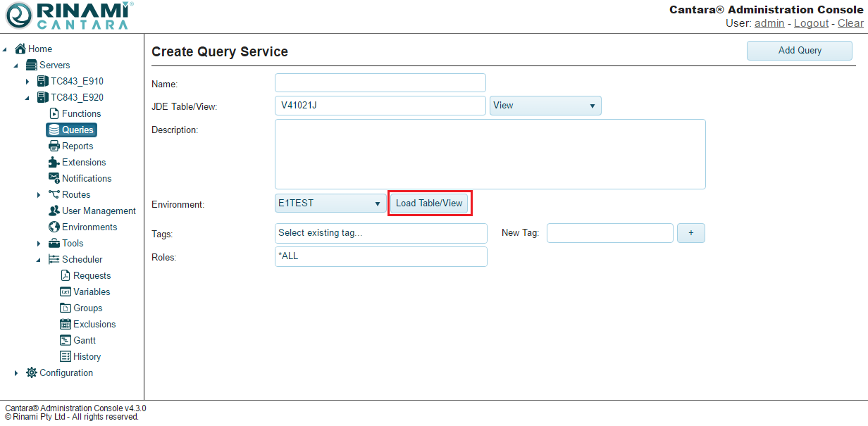Click the Environments globe icon
The width and height of the screenshot is (868, 426).
(54, 227)
